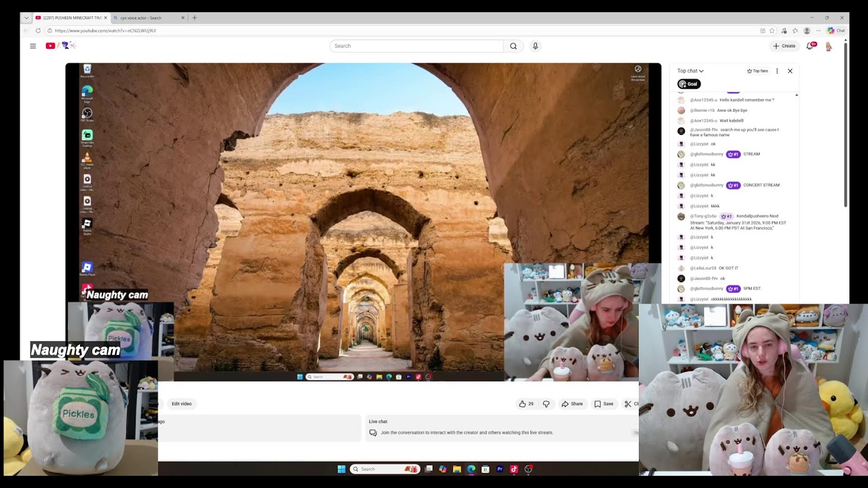Dislike the video with thumbs down
The width and height of the screenshot is (868, 488).
point(546,404)
